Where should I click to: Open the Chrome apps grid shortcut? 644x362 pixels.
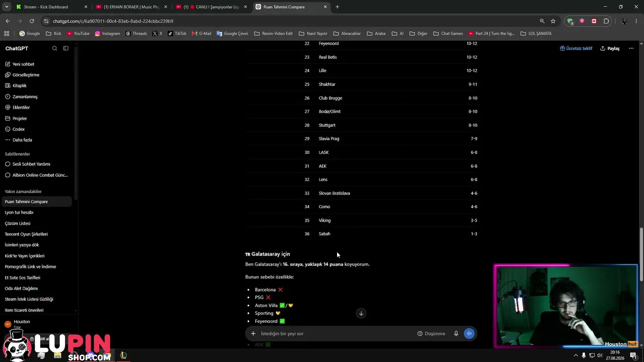pyautogui.click(x=7, y=34)
